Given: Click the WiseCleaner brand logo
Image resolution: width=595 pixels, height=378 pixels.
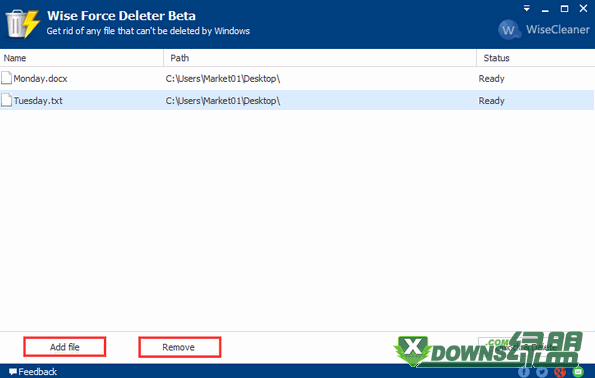Looking at the screenshot, I should coord(544,30).
